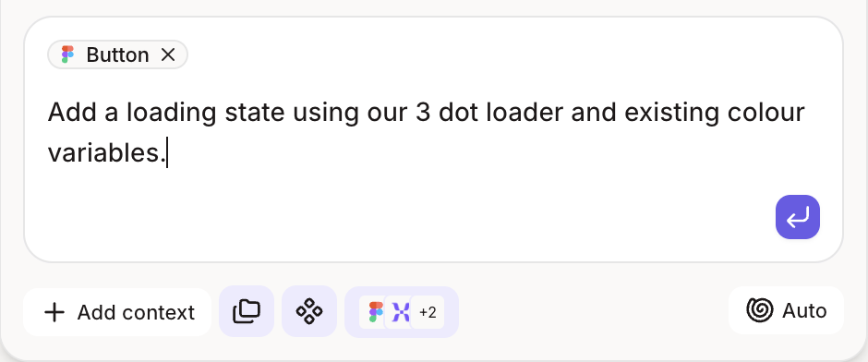This screenshot has height=362, width=868.
Task: Place cursor after the word variables
Action: (166, 152)
